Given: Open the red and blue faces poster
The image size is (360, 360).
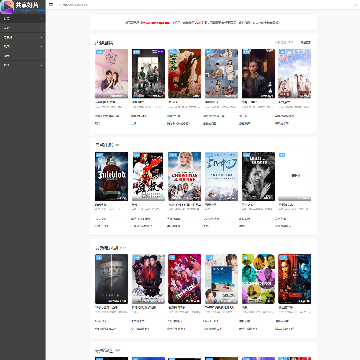Looking at the screenshot, I should [x=295, y=279].
